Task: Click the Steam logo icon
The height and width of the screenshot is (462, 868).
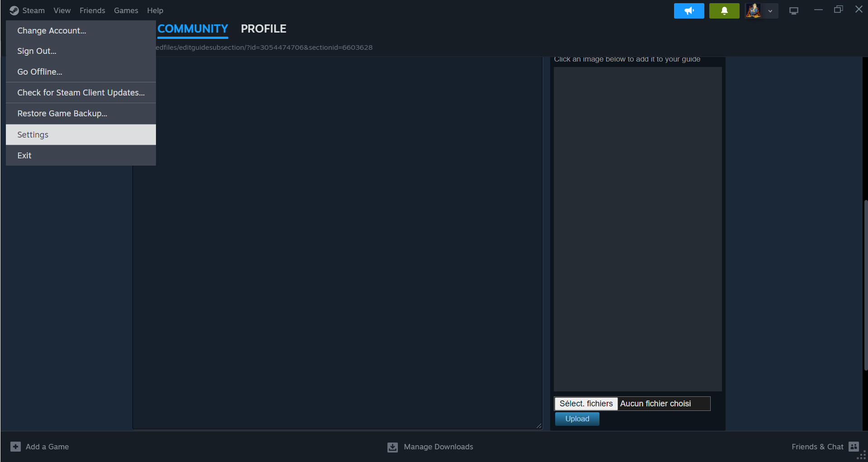Action: [x=14, y=10]
